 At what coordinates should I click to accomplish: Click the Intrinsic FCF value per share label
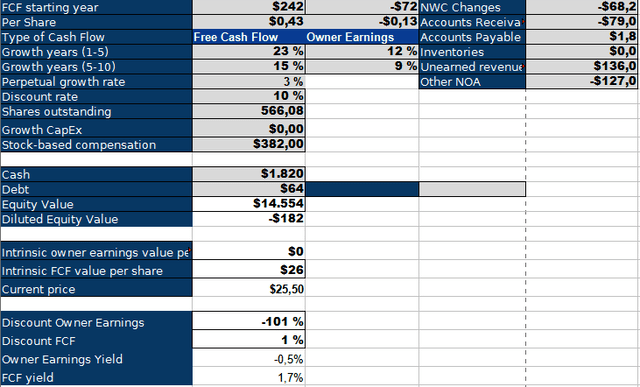point(96,270)
